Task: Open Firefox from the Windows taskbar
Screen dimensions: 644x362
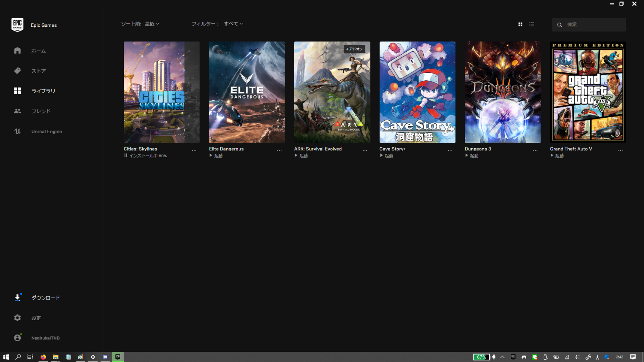Action: click(x=43, y=357)
